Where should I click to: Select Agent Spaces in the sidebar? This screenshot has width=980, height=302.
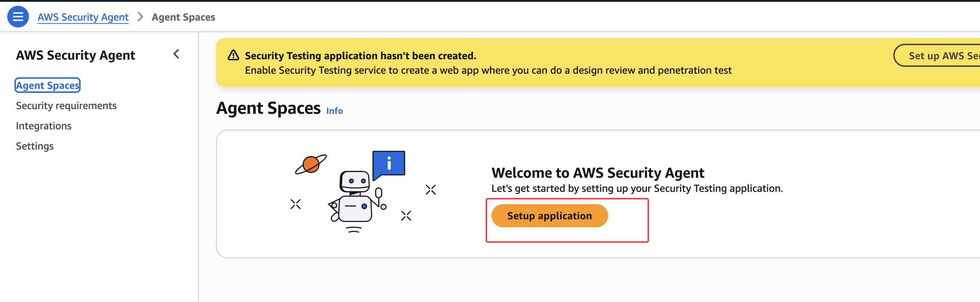tap(48, 85)
